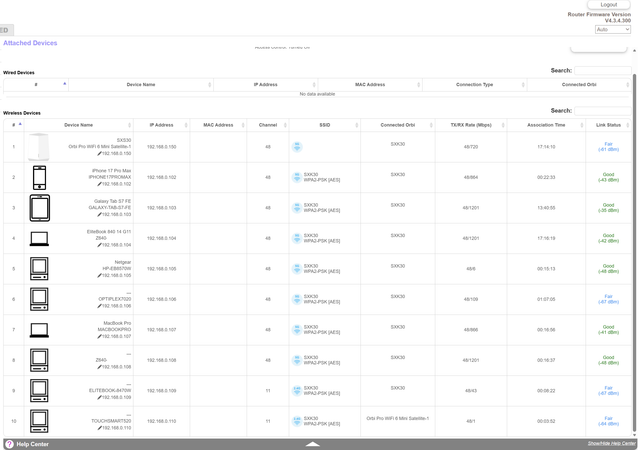Image resolution: width=640 pixels, height=450 pixels.
Task: Click the iPhone 17 Pro Max phone icon
Action: pyautogui.click(x=39, y=178)
